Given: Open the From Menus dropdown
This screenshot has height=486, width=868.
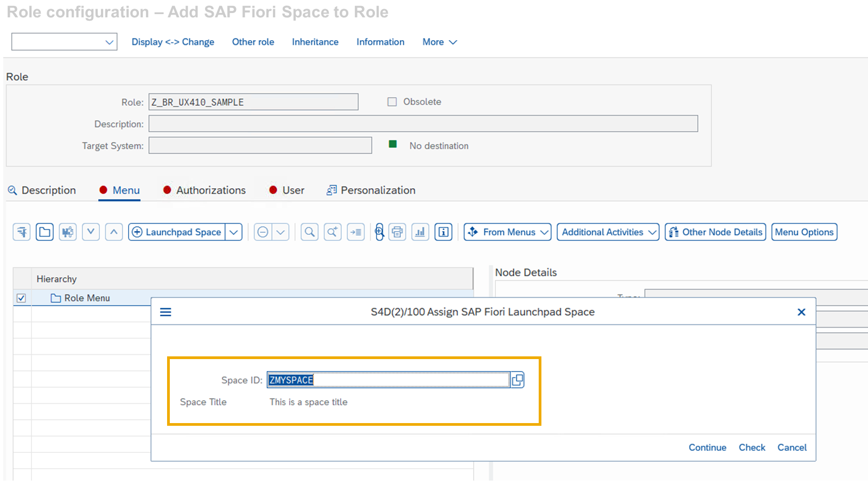Looking at the screenshot, I should (507, 232).
